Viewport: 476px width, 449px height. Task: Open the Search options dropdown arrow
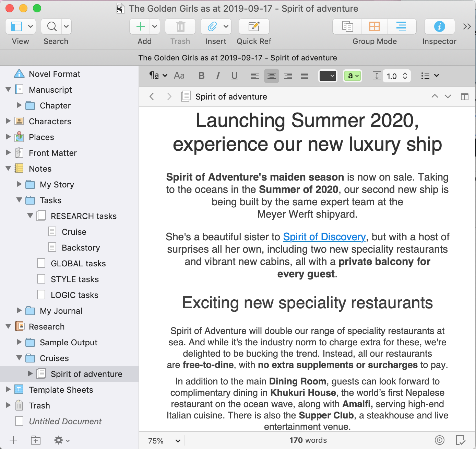coord(66,26)
